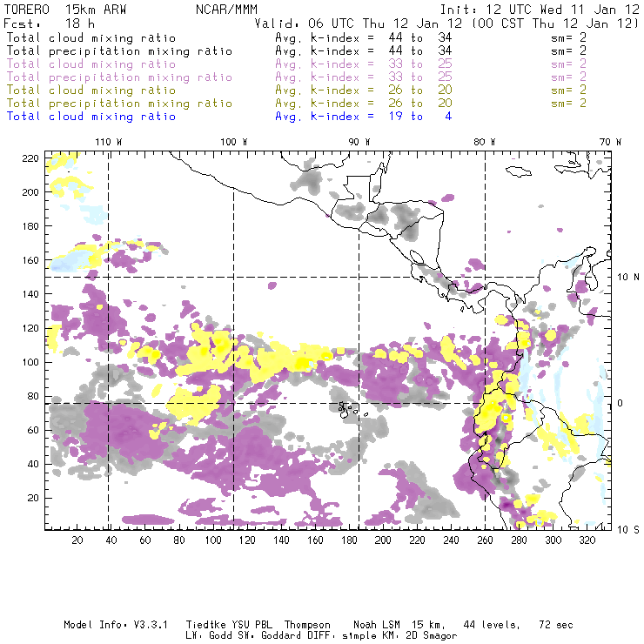Click the 200 tick on the vertical axis

[30, 191]
